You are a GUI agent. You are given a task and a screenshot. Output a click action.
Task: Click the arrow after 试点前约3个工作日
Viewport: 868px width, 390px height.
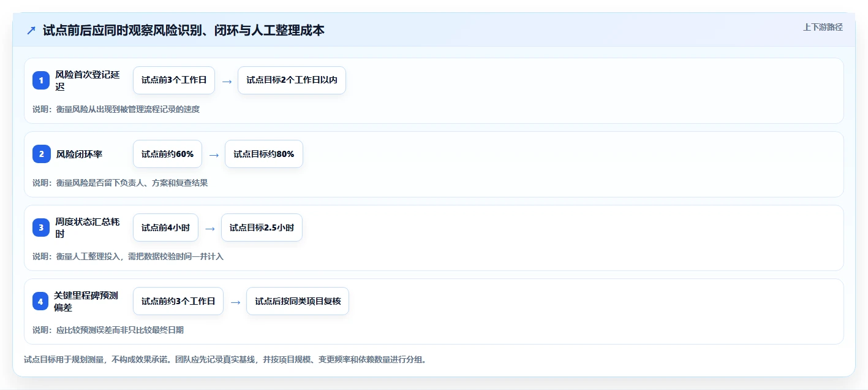tap(235, 302)
